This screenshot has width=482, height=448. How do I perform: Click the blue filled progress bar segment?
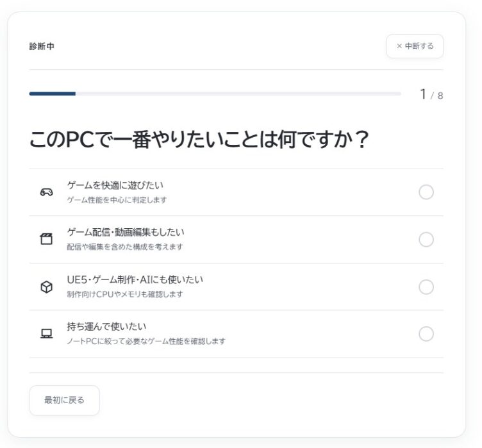[53, 94]
